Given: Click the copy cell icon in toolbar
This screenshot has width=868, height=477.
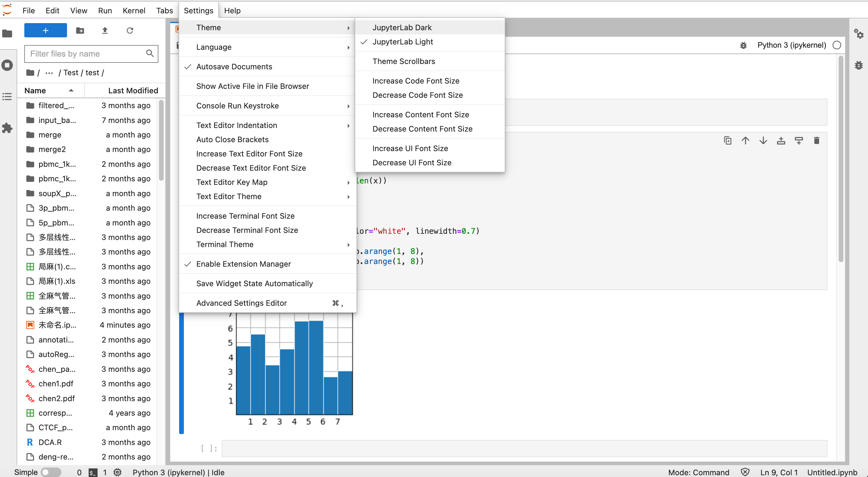Looking at the screenshot, I should (727, 141).
